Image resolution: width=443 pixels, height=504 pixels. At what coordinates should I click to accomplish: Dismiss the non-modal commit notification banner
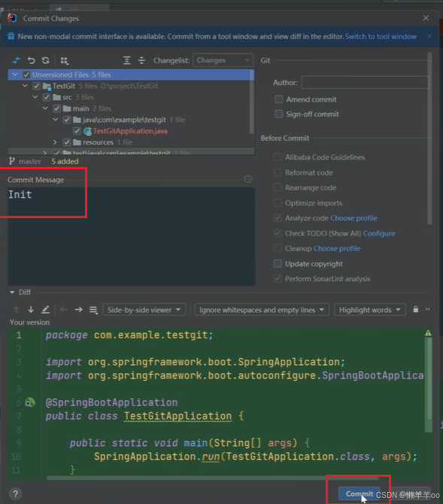click(x=429, y=36)
